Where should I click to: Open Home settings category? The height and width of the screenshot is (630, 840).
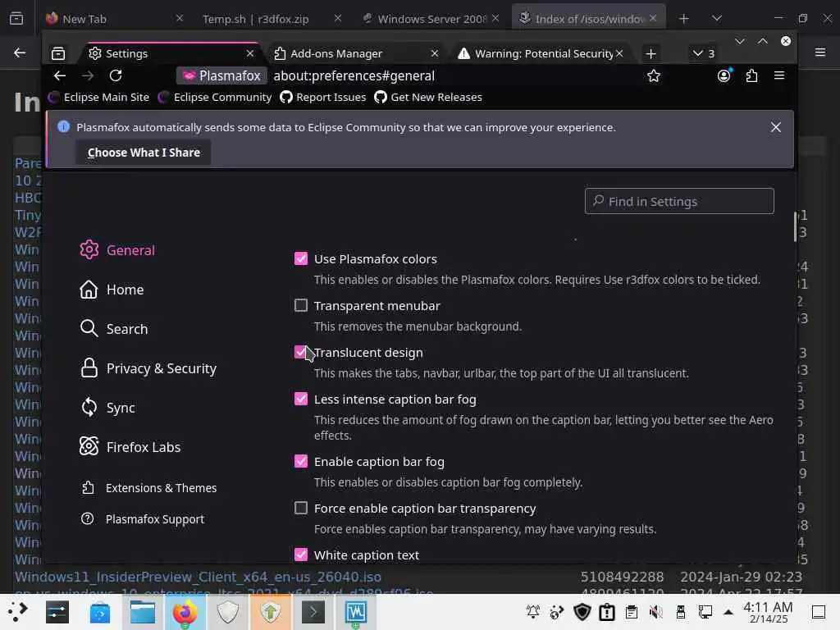point(112,290)
